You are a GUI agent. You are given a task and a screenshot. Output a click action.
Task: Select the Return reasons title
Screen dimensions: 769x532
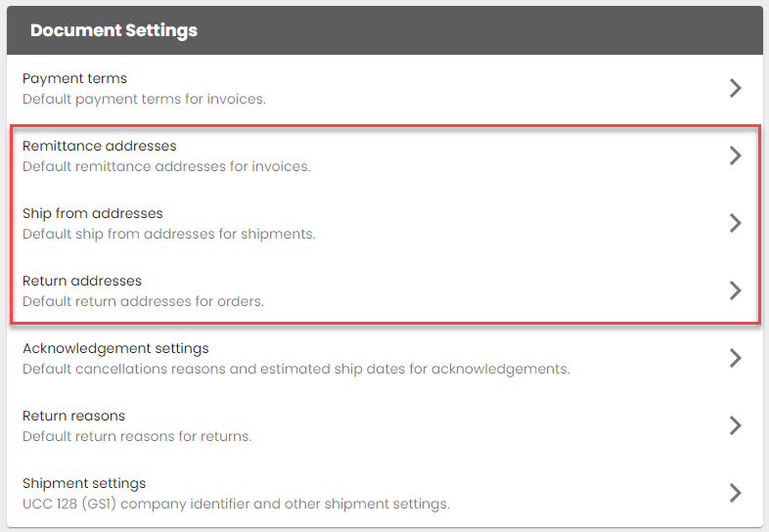pyautogui.click(x=73, y=416)
